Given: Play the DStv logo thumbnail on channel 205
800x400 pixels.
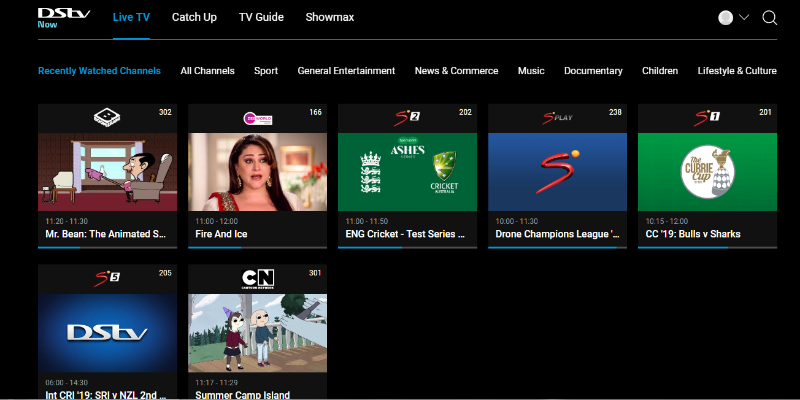Looking at the screenshot, I should pyautogui.click(x=108, y=333).
